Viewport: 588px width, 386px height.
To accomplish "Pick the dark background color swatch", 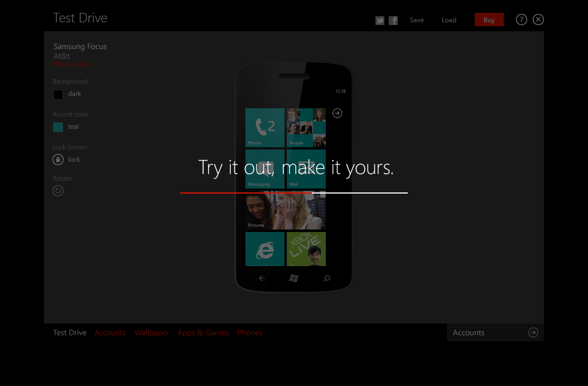I will (x=58, y=94).
